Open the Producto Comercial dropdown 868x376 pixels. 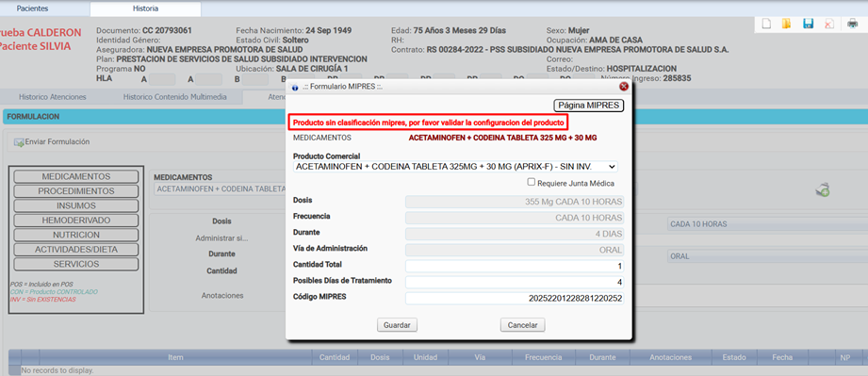pos(455,166)
